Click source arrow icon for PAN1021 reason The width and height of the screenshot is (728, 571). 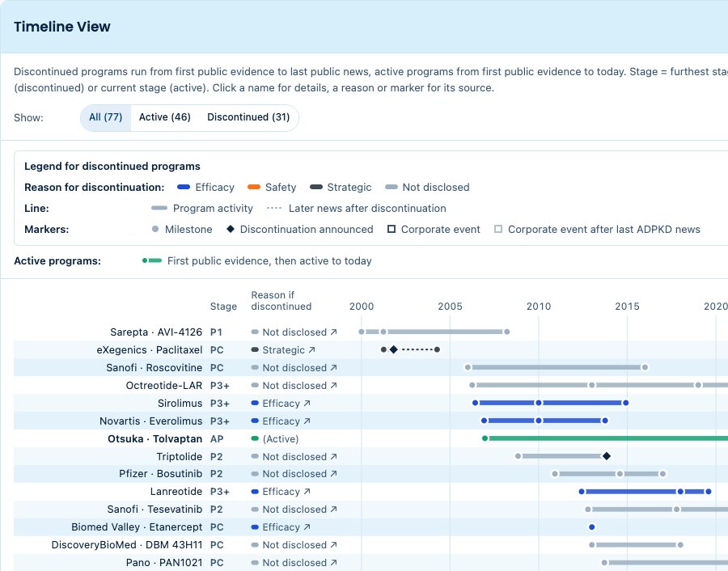(x=334, y=562)
